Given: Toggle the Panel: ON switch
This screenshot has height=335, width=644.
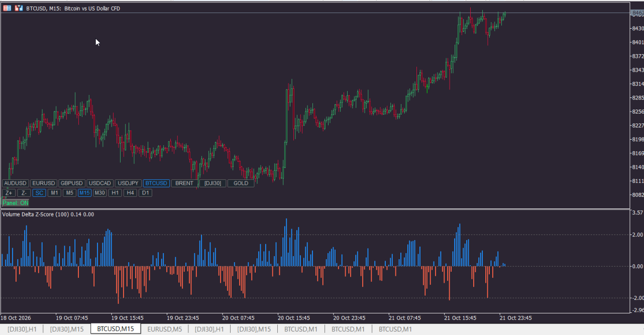Looking at the screenshot, I should pyautogui.click(x=16, y=203).
